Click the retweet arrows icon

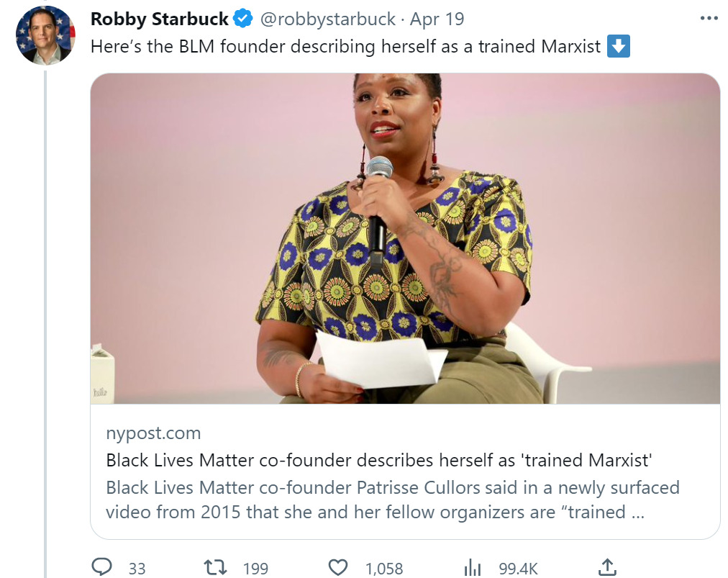pyautogui.click(x=216, y=567)
